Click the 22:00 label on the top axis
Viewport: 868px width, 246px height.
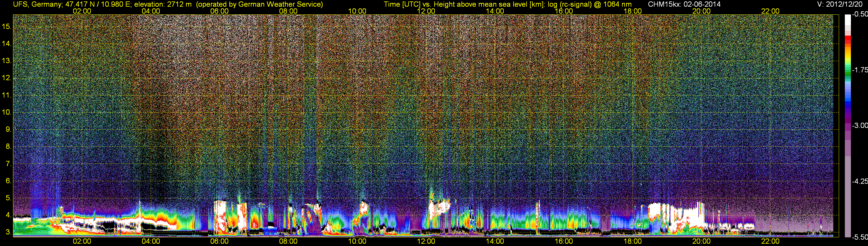pos(770,11)
